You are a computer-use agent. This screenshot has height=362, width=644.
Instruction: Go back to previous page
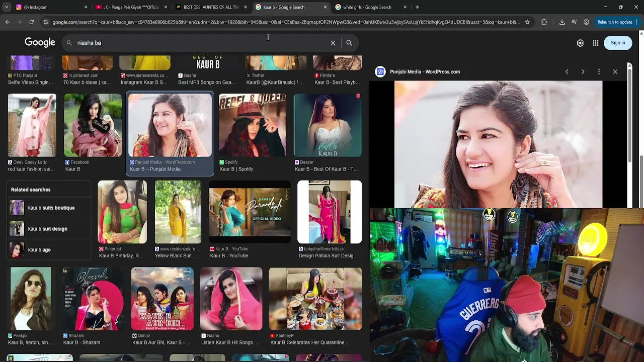tap(7, 22)
